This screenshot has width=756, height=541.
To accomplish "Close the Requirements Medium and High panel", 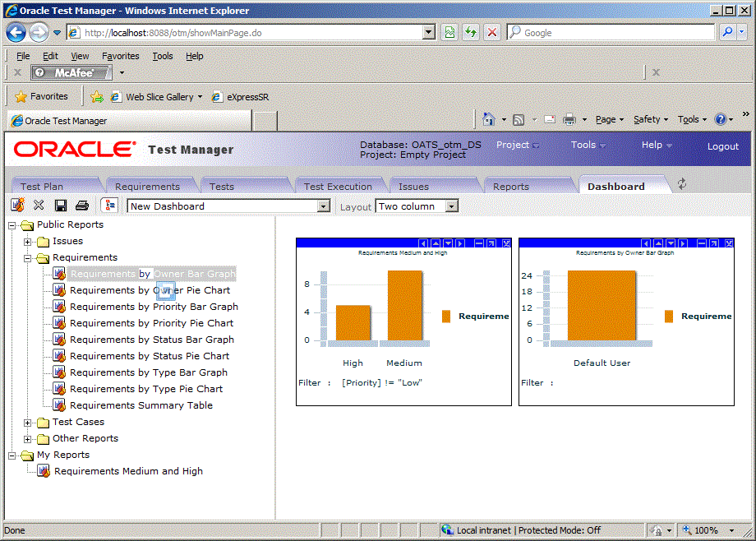I will tap(506, 243).
